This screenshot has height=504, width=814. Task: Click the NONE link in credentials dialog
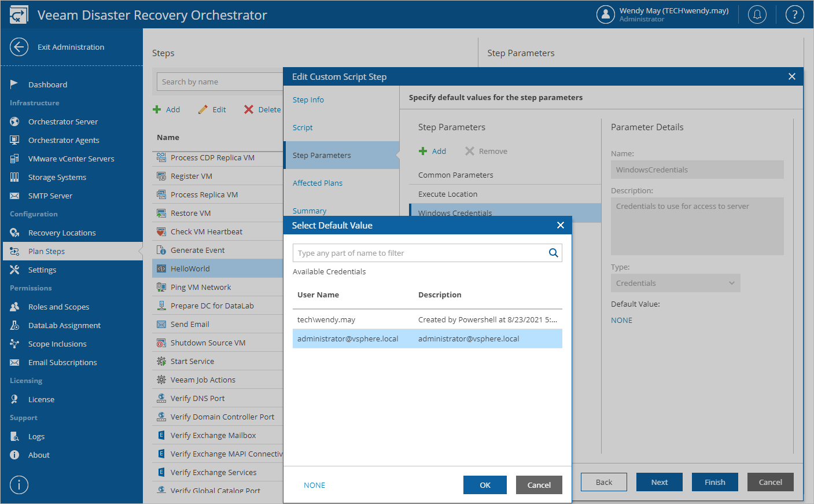(x=314, y=485)
